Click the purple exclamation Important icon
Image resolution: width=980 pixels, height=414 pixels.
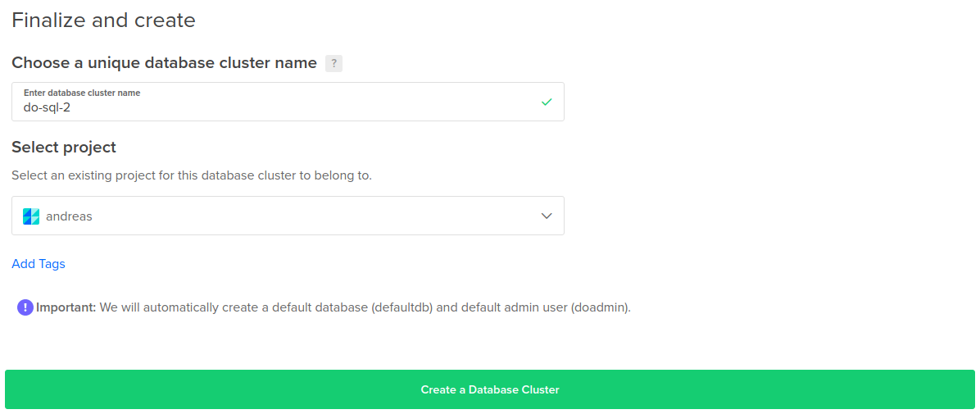point(25,307)
